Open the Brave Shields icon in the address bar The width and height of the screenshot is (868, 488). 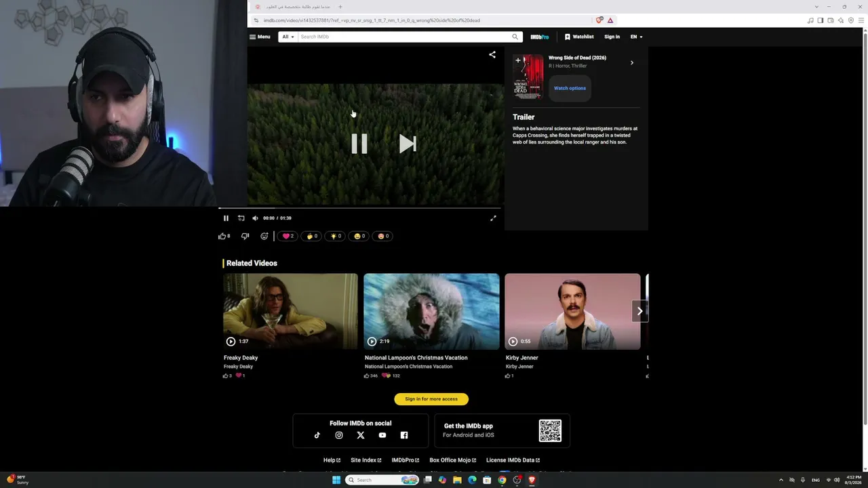click(599, 20)
